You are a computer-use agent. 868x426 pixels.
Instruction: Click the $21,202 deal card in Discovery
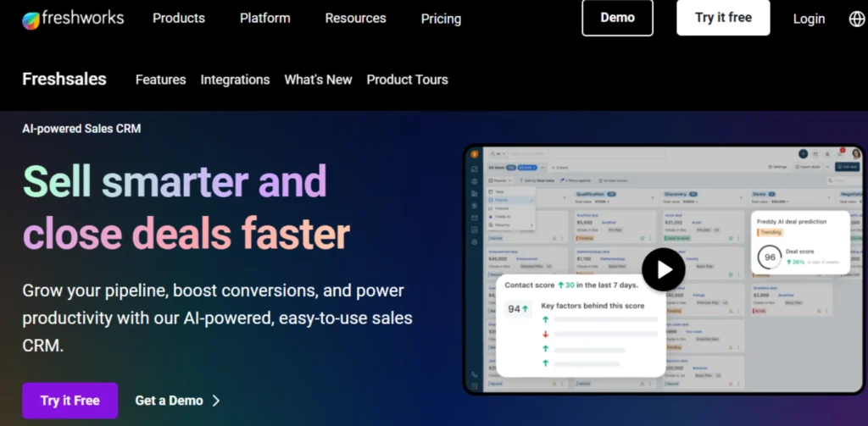704,227
